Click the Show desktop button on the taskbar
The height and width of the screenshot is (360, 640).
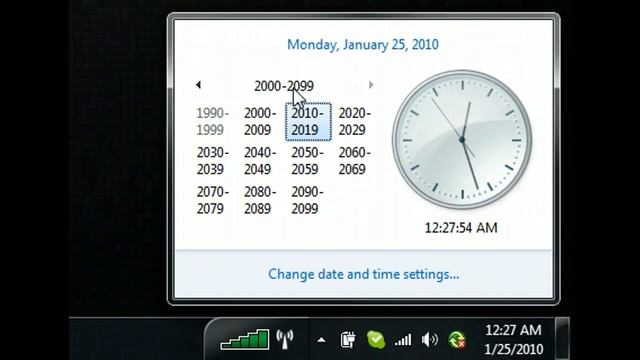562,339
